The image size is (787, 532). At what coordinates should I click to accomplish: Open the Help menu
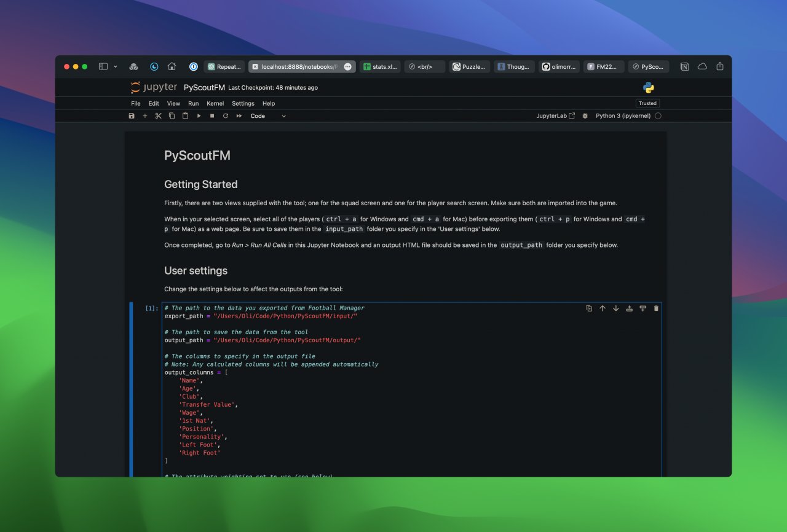pyautogui.click(x=269, y=104)
